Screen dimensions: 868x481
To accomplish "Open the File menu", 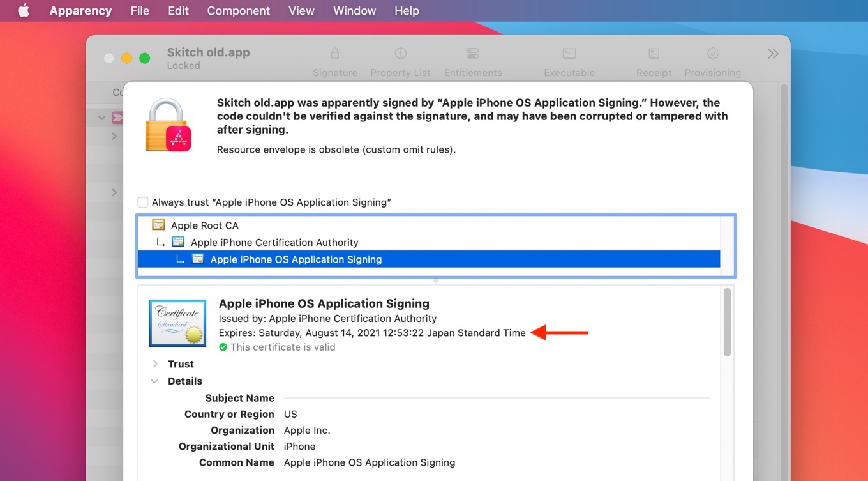I will pos(140,11).
